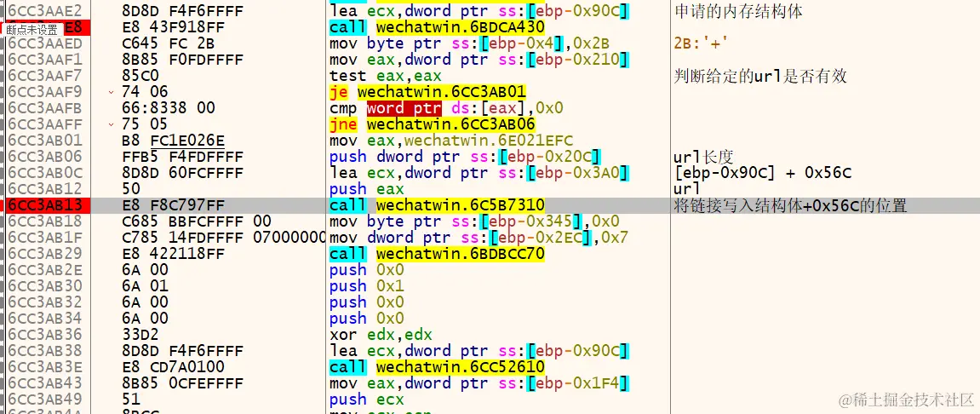Viewport: 980px width, 414px height.
Task: Click the bytes E8 43F918FF
Action: [x=174, y=27]
